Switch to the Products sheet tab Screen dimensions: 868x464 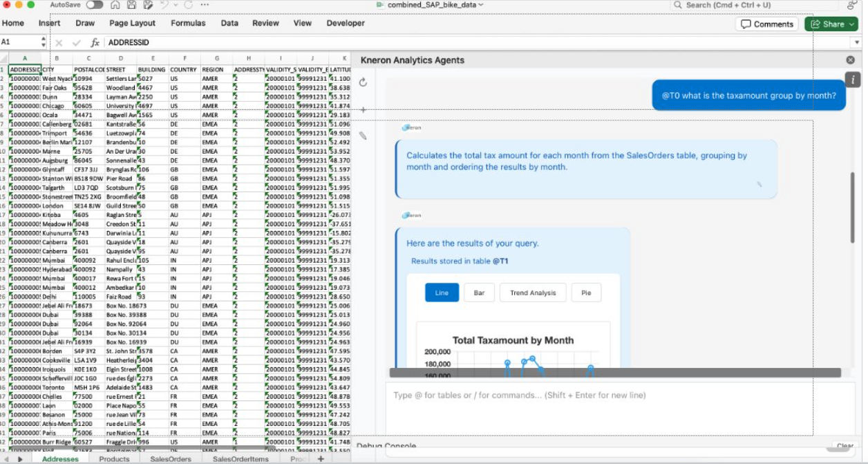[x=114, y=458]
